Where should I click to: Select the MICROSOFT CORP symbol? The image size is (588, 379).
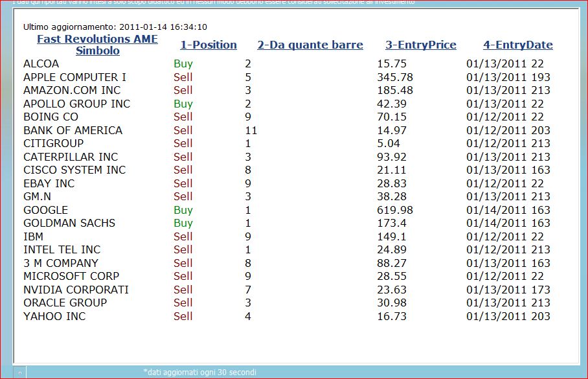71,276
